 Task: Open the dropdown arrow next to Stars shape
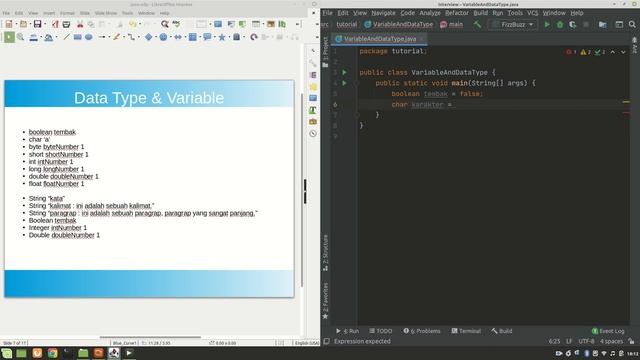click(x=228, y=37)
